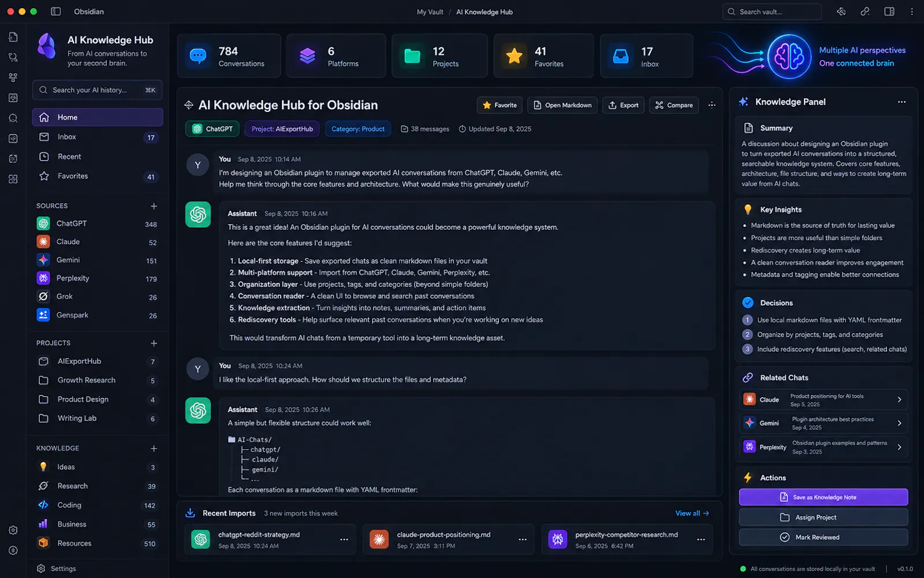Click the Favorites stat card star icon

click(514, 56)
